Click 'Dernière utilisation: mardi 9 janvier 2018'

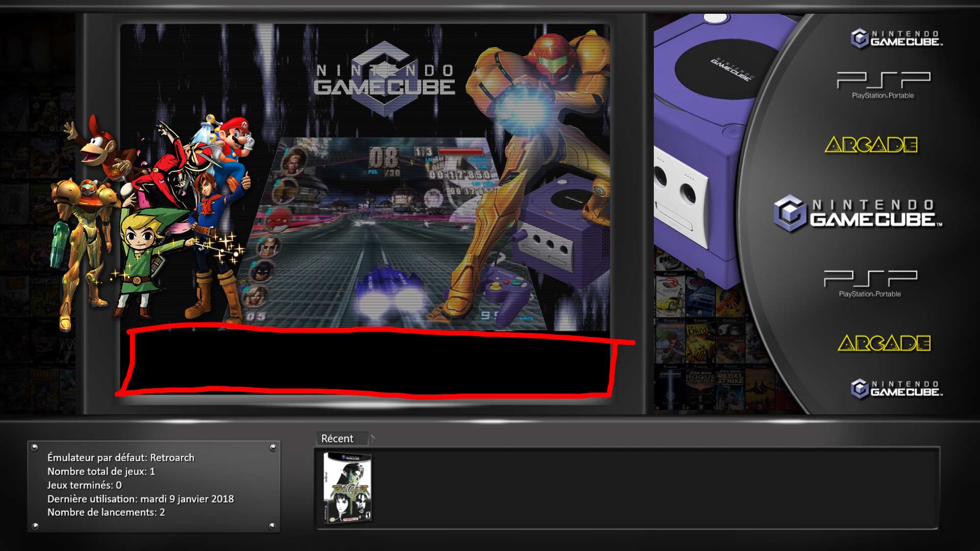140,499
